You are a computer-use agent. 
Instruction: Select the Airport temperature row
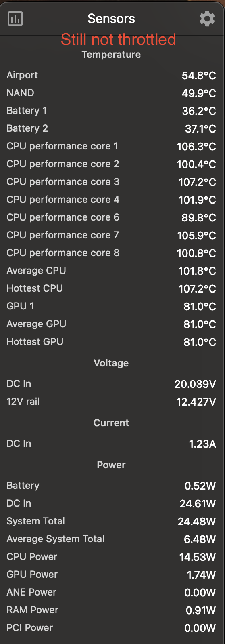(x=111, y=75)
